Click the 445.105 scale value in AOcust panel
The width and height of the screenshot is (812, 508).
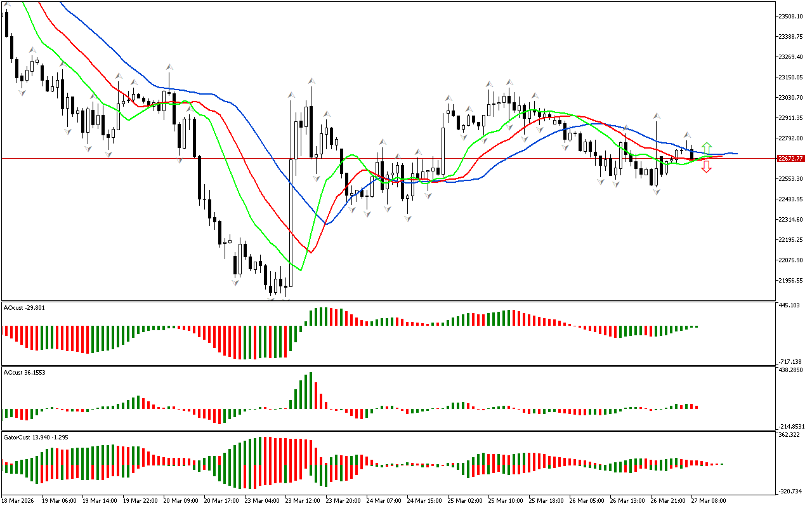pyautogui.click(x=789, y=305)
